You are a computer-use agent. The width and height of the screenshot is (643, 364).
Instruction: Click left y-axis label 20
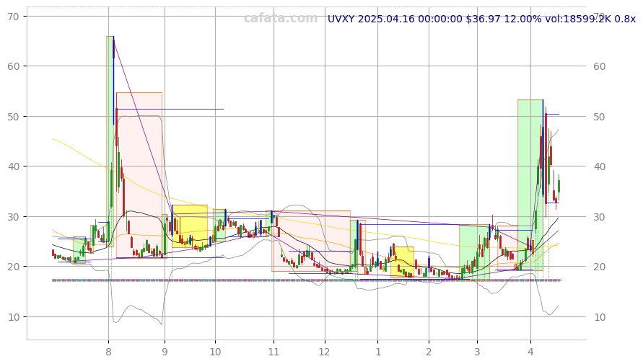tap(14, 267)
